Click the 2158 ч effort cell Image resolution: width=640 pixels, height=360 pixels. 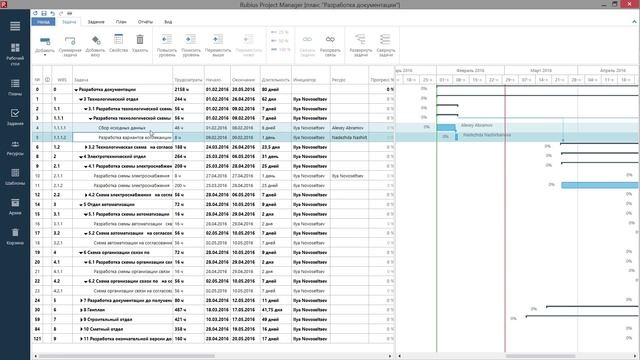[x=188, y=90]
